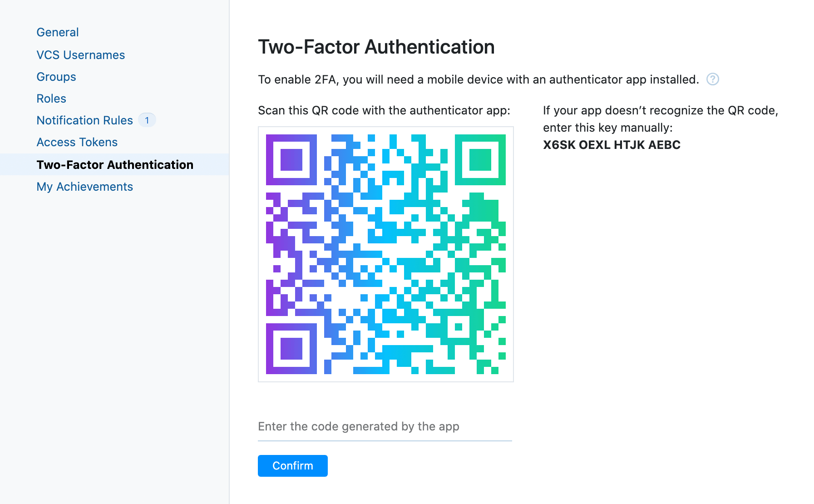Screen dimensions: 814x504
Task: Click the top-left QR finder square
Action: (x=291, y=160)
